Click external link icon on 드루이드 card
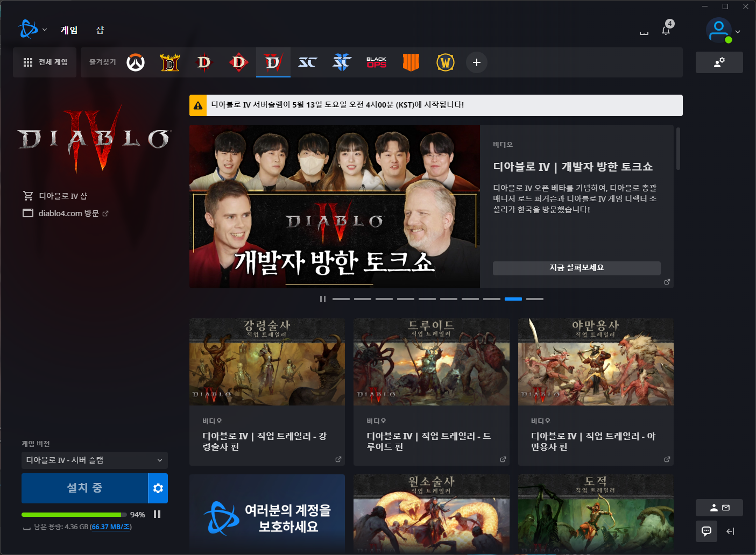 (x=503, y=459)
